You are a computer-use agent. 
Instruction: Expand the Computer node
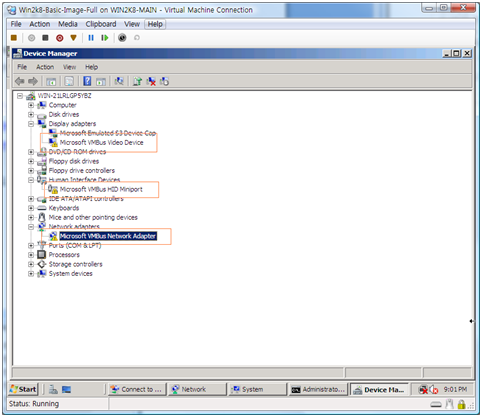tap(31, 105)
